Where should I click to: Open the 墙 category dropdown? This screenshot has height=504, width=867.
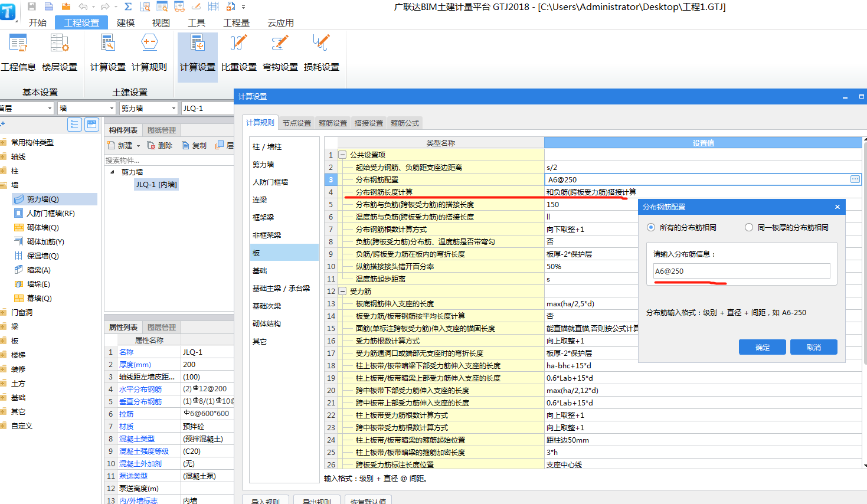click(x=112, y=109)
